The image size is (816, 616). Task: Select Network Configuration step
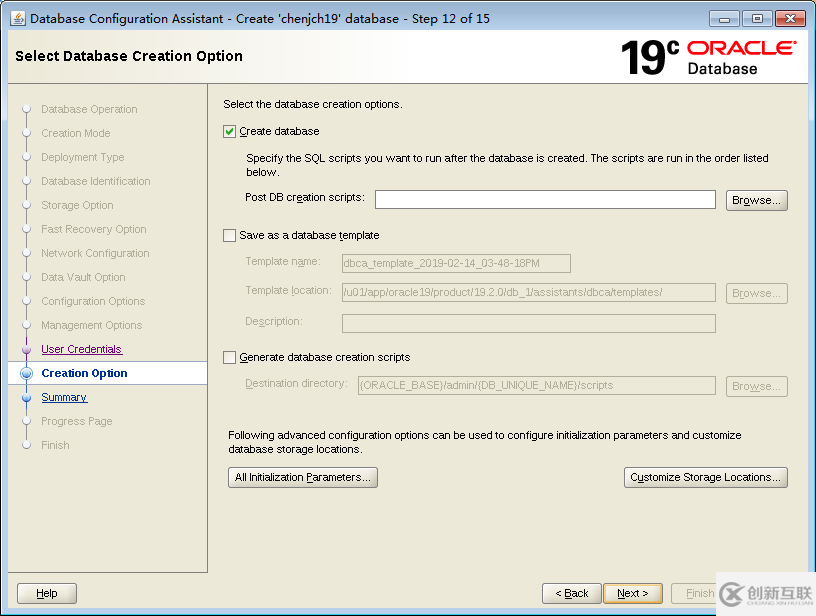coord(95,253)
